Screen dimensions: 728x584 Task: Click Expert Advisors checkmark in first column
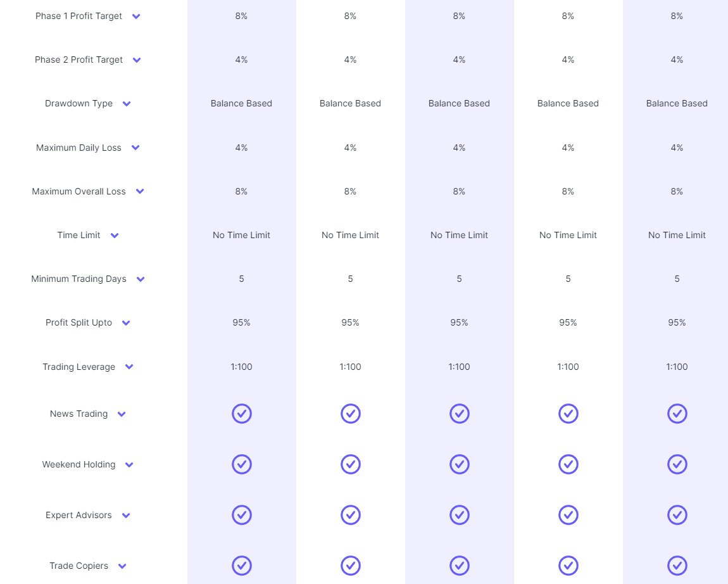click(241, 515)
